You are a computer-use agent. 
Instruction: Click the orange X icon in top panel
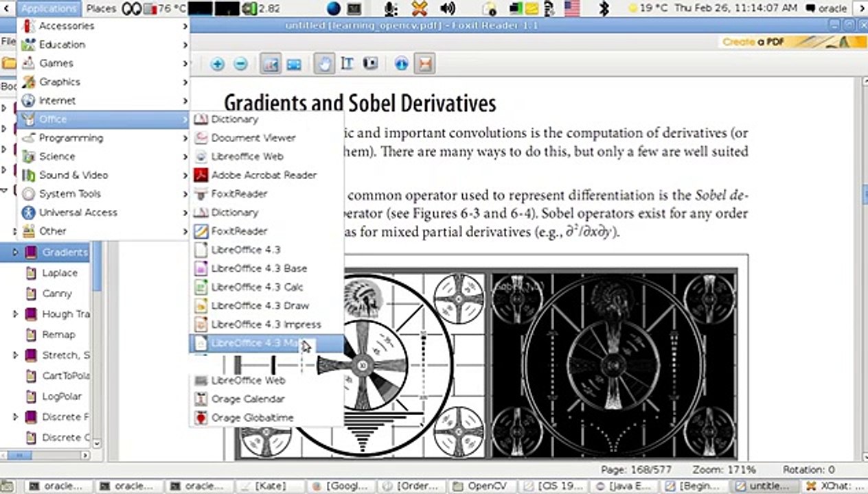tap(420, 8)
